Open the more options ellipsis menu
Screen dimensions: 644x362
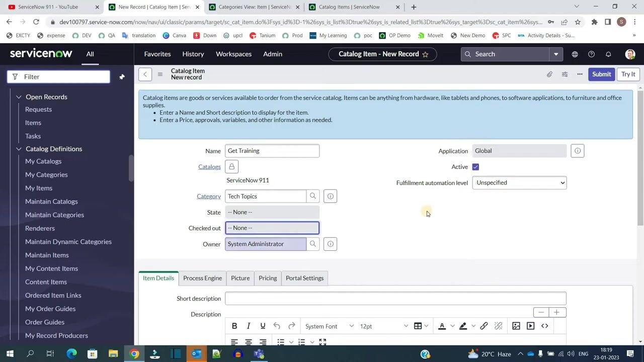[x=580, y=74]
